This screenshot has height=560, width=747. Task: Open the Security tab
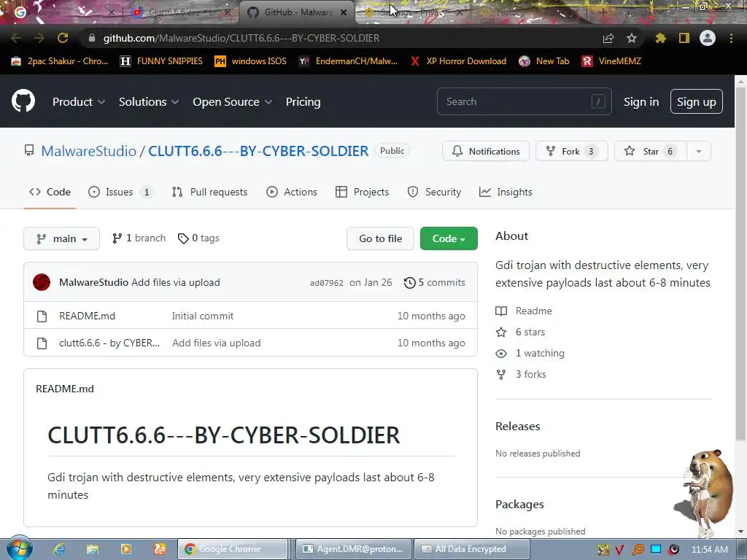434,192
